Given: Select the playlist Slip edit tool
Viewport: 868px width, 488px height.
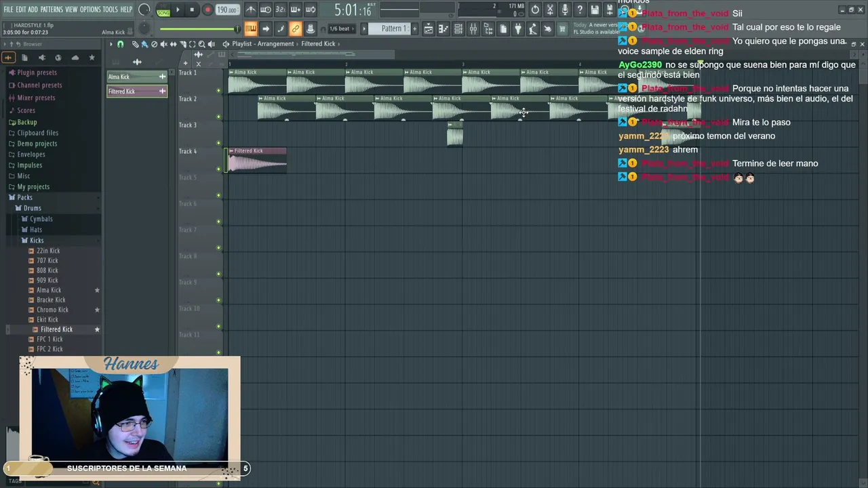Looking at the screenshot, I should click(173, 44).
